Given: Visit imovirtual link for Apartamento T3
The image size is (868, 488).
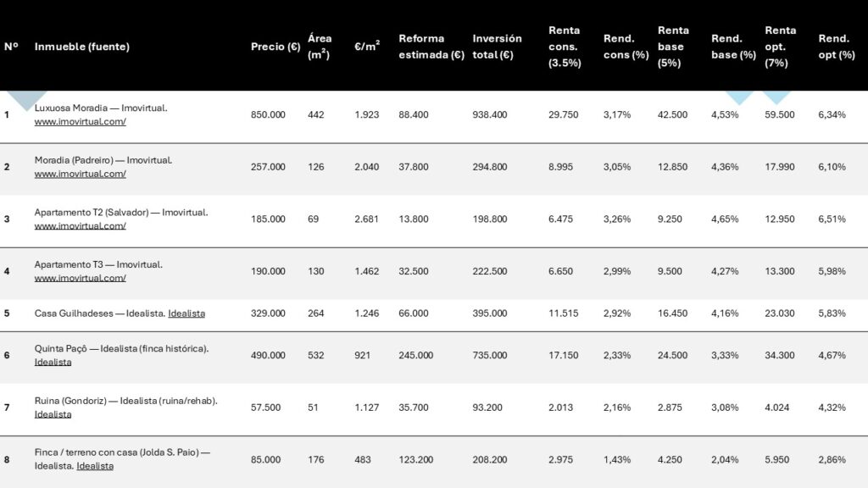Looking at the screenshot, I should [x=80, y=278].
